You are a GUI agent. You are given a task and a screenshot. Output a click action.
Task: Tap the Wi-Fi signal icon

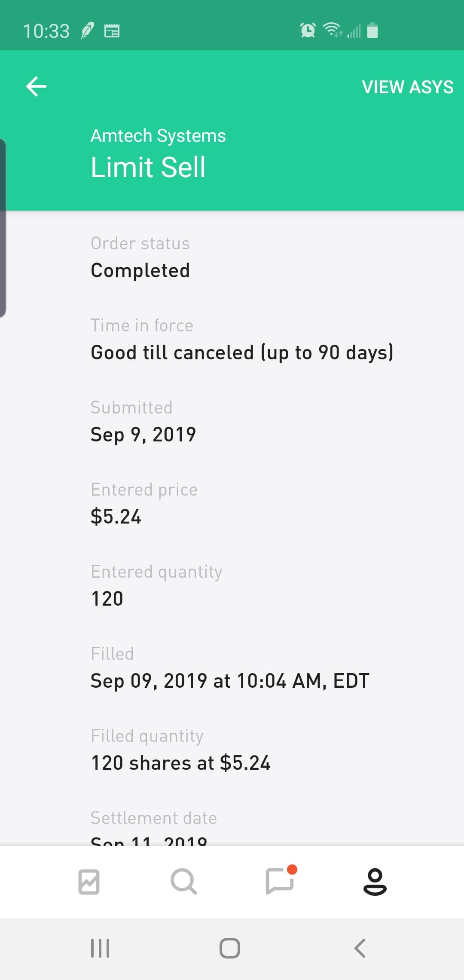pos(332,30)
